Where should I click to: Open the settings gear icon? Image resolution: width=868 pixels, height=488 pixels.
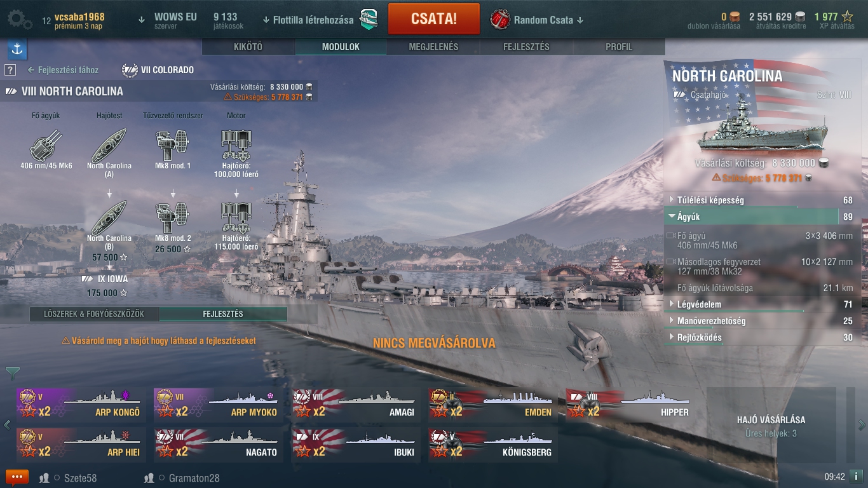point(19,19)
